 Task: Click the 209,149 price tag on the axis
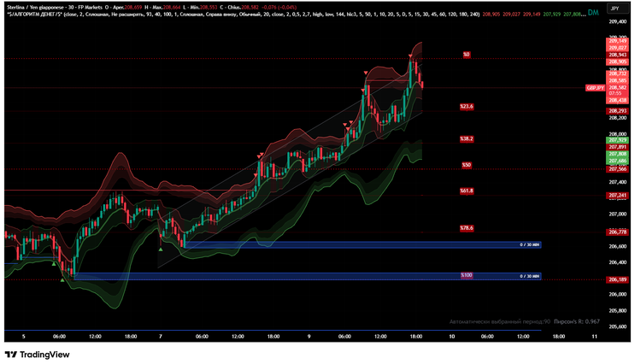click(x=617, y=41)
